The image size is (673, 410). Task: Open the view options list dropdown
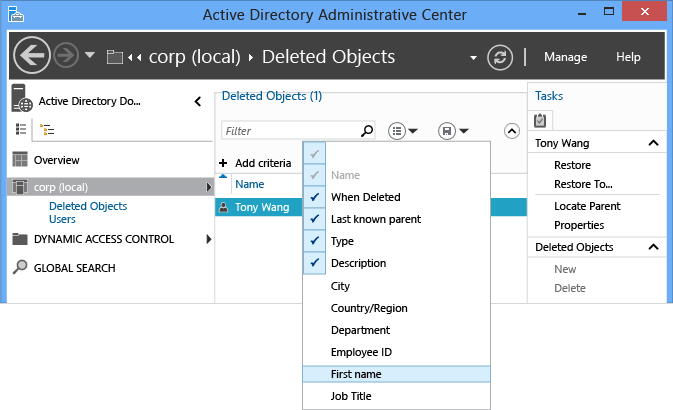click(x=403, y=131)
